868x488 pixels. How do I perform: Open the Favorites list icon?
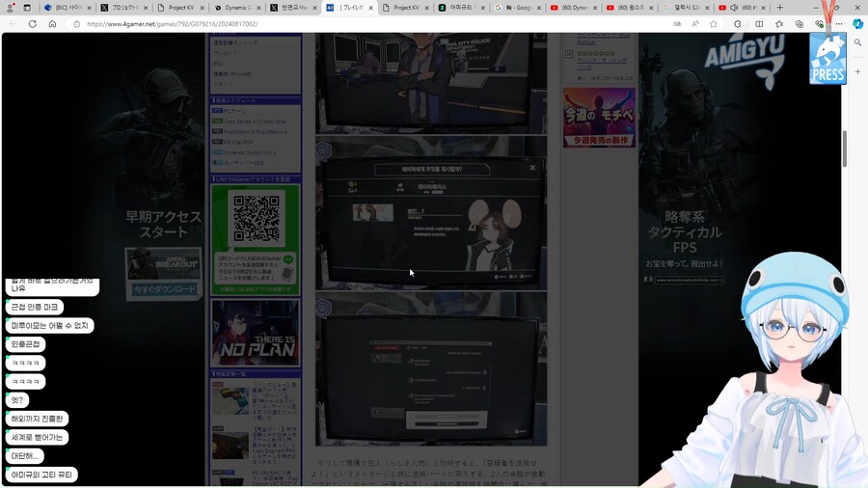779,24
